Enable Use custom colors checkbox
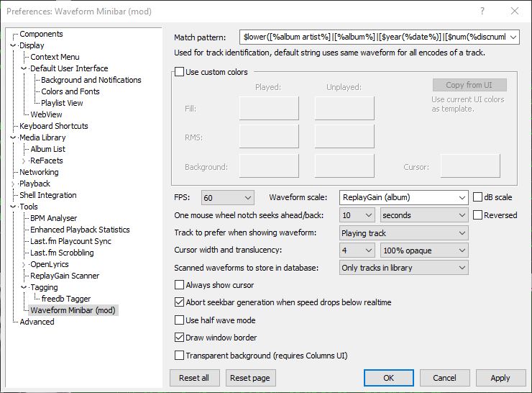 pos(180,72)
